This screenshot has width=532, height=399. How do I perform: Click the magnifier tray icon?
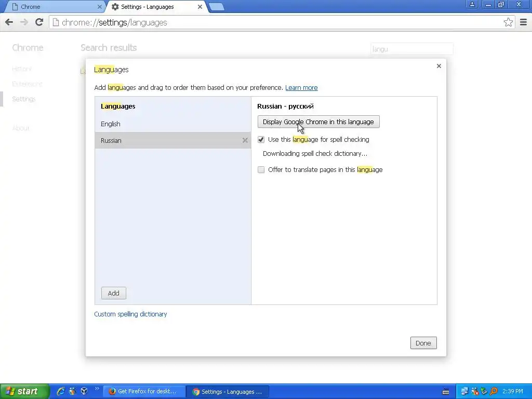point(494,392)
